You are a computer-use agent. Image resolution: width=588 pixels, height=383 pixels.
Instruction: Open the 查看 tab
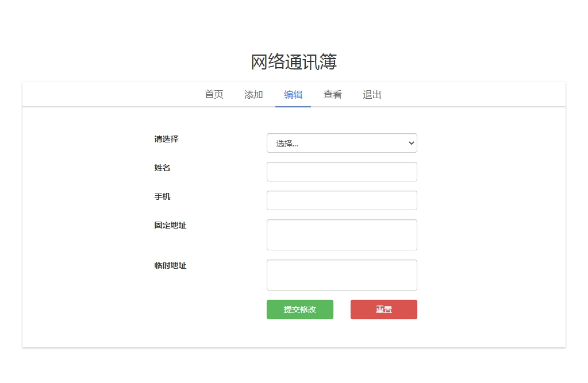point(332,95)
